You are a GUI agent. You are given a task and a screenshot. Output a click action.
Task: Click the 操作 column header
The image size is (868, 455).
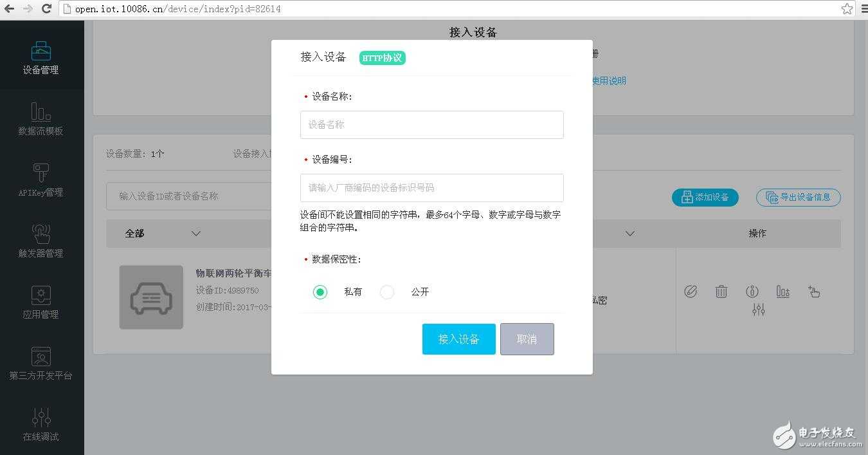[x=757, y=234]
